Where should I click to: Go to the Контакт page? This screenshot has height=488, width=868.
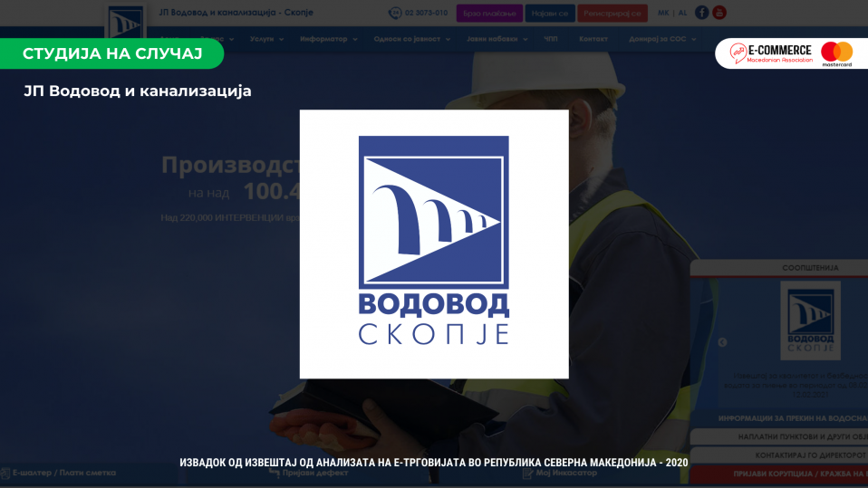point(593,40)
